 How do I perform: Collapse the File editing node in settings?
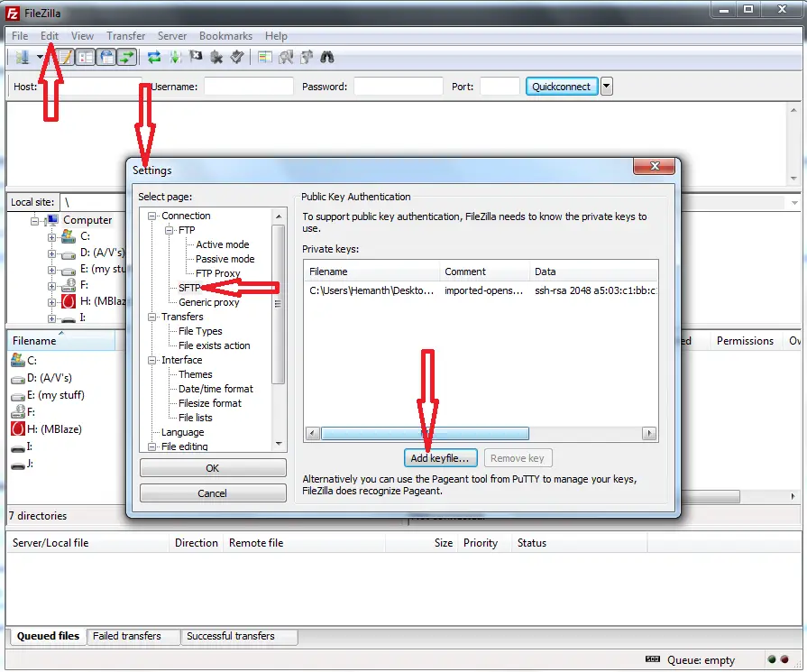tap(151, 446)
